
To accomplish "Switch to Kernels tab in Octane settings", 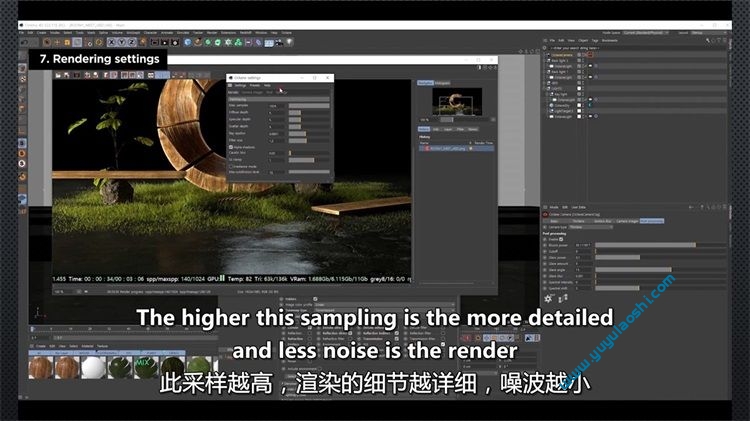I will tap(233, 92).
